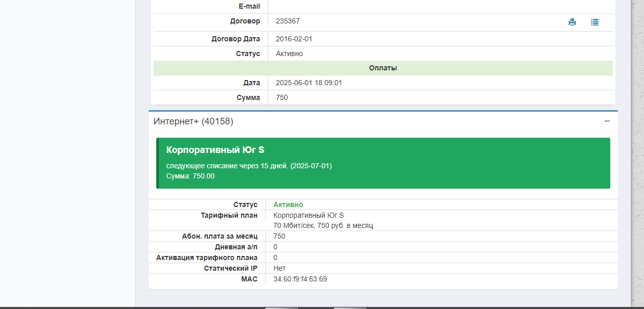
Task: Click the Дата label under Оплаты
Action: pos(252,83)
